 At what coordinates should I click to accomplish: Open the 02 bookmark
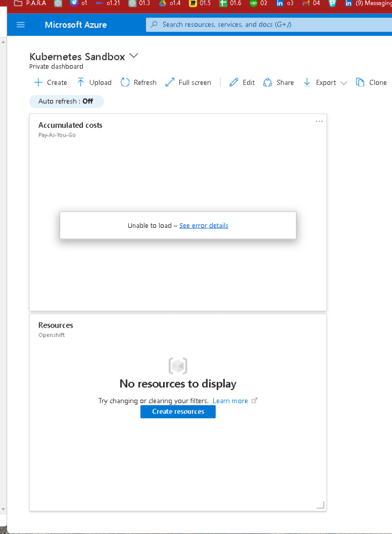click(x=259, y=3)
